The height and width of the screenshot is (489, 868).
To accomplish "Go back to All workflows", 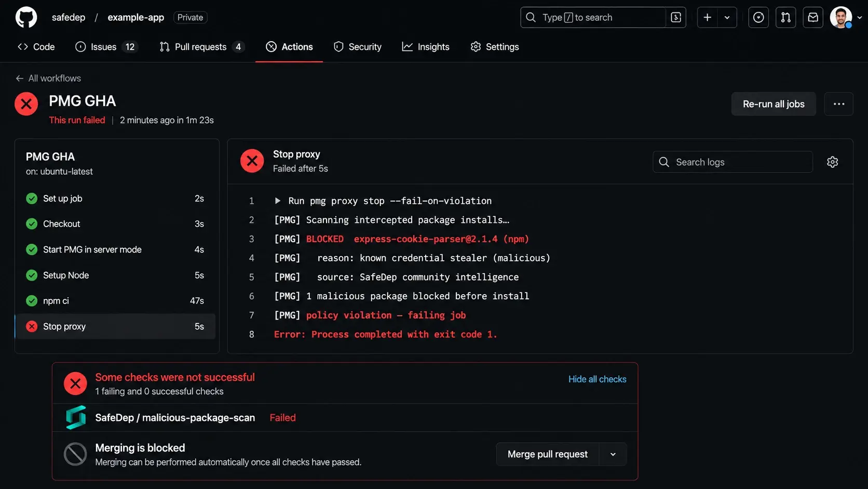I will 48,78.
